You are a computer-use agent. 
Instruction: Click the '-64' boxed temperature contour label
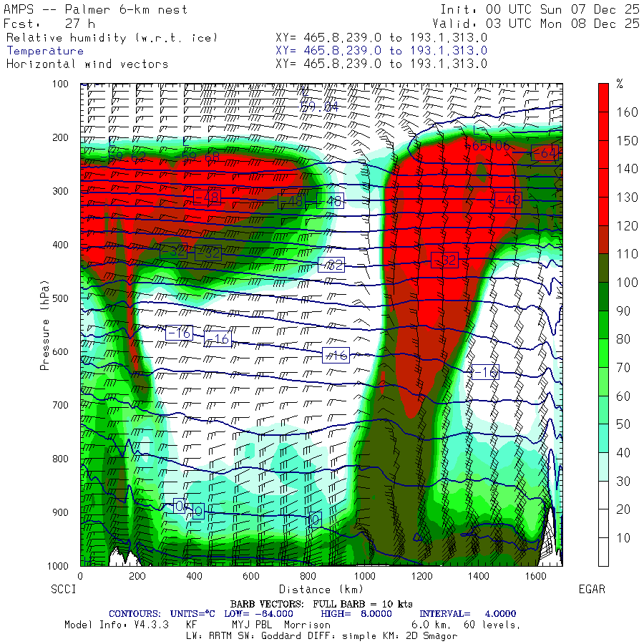[x=545, y=153]
